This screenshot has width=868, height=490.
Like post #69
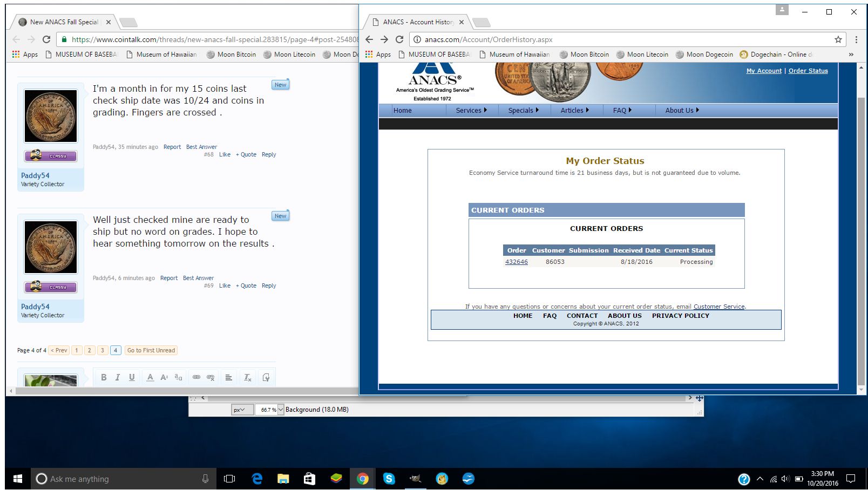tap(225, 285)
